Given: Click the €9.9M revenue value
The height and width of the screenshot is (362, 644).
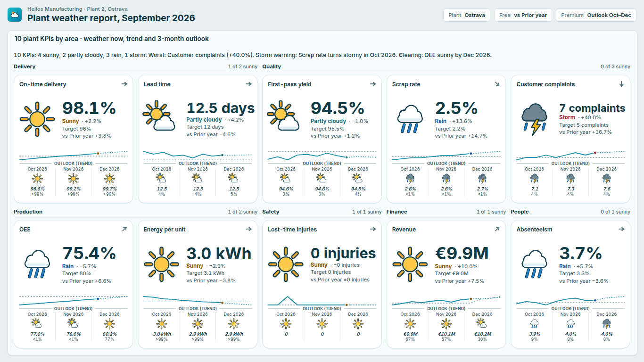Looking at the screenshot, I should (x=462, y=253).
